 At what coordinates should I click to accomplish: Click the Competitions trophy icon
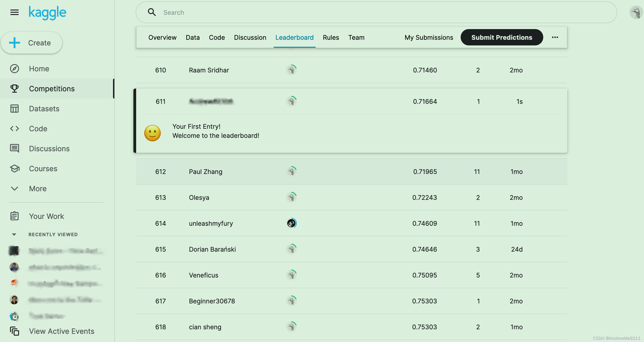click(15, 89)
